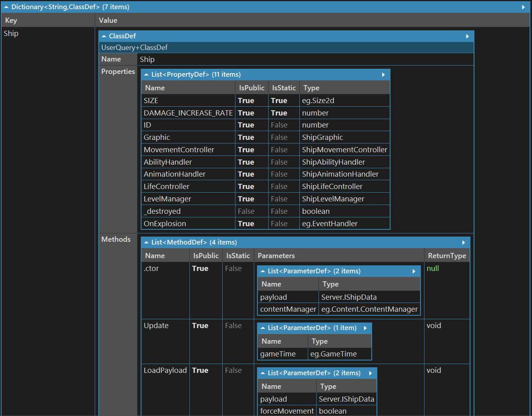The height and width of the screenshot is (416, 532).
Task: Click the eg.Content.ContentManager type cell
Action: pos(369,309)
